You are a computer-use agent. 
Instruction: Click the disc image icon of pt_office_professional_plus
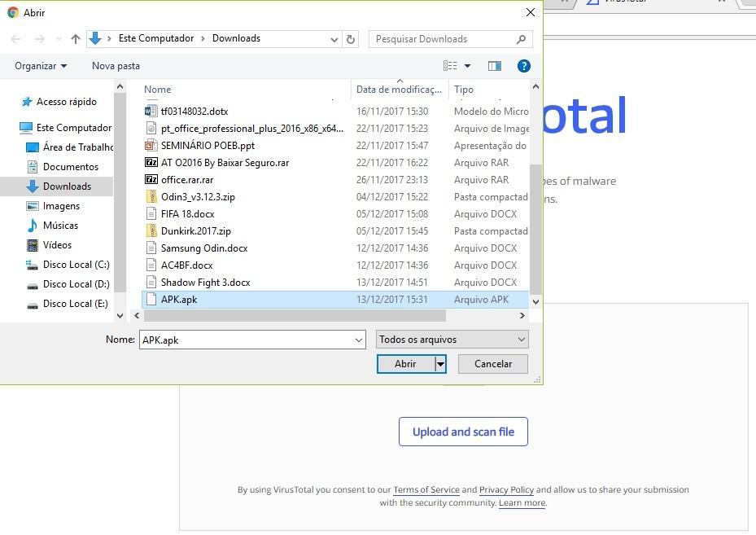151,129
